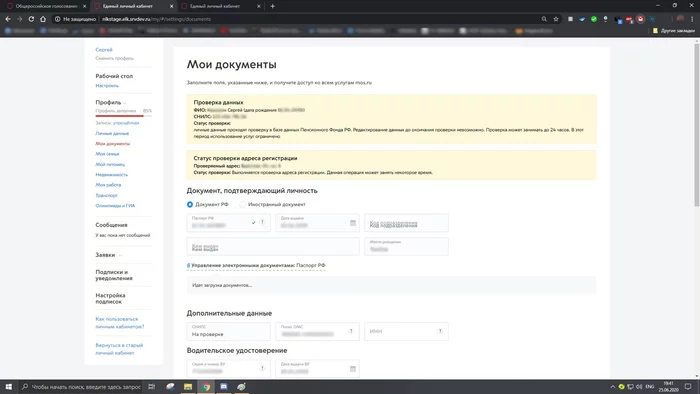This screenshot has width=700, height=394.
Task: Click the ENG language indicator in tray
Action: point(650,387)
